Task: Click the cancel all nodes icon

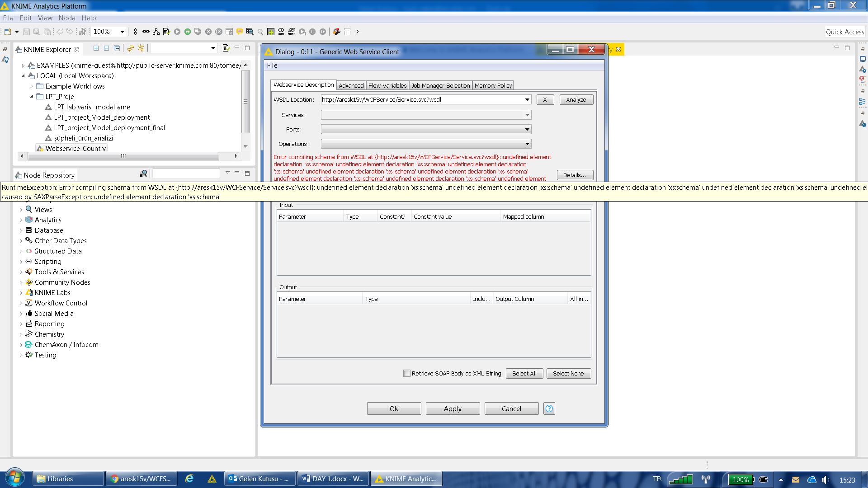Action: 218,32
